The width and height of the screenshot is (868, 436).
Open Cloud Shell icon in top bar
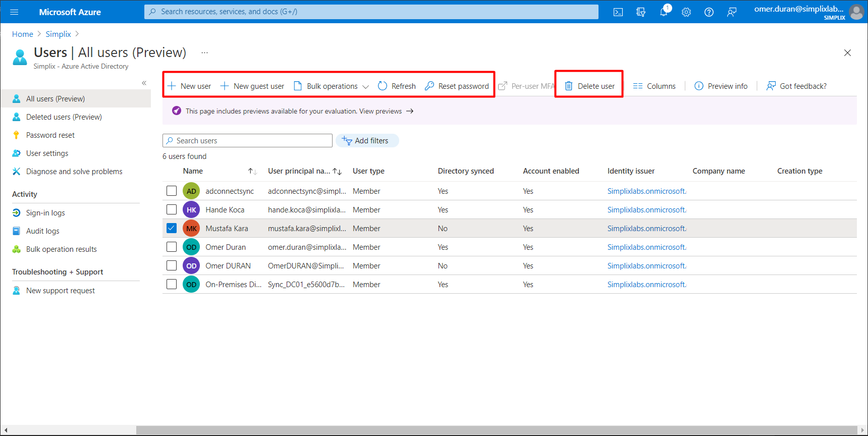[x=618, y=12]
